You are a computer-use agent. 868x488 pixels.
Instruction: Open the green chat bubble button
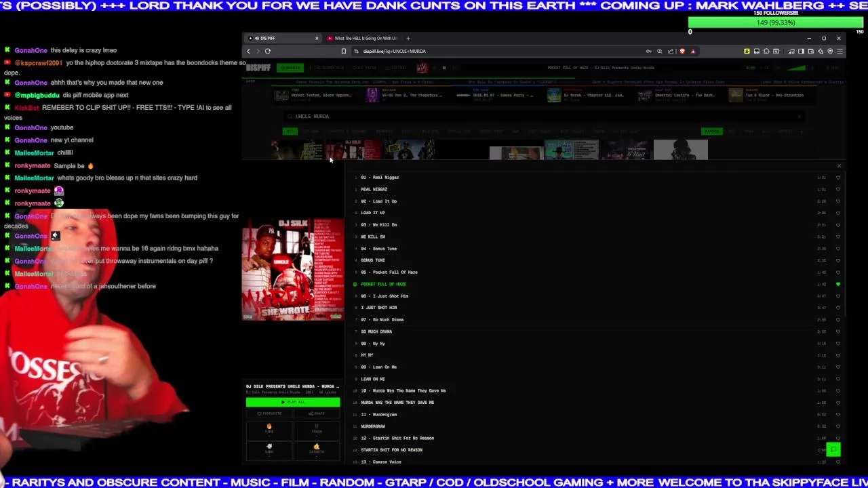click(x=833, y=449)
